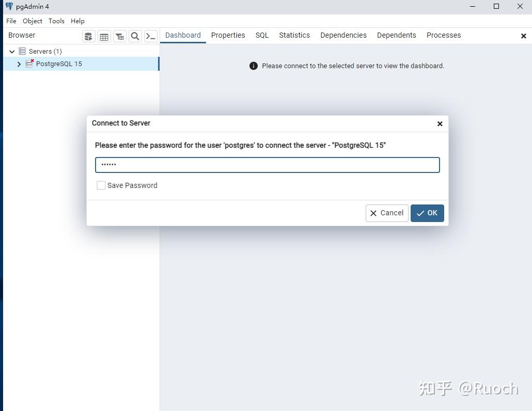Open the PSQL terminal tool icon
Screen dimensions: 532x411
[150, 36]
